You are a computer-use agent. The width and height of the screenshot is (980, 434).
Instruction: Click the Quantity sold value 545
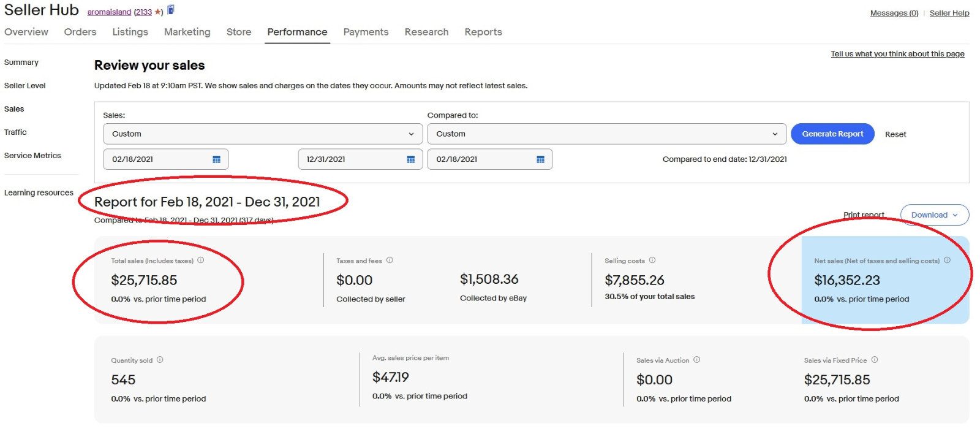(123, 380)
